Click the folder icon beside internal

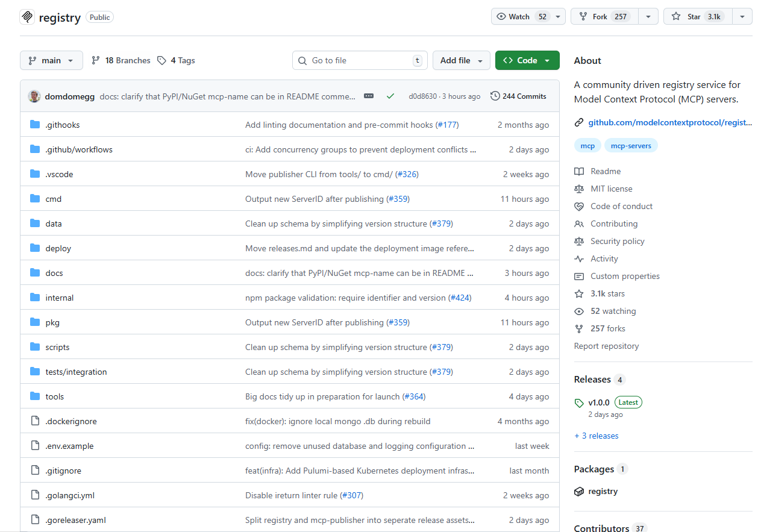pyautogui.click(x=35, y=298)
